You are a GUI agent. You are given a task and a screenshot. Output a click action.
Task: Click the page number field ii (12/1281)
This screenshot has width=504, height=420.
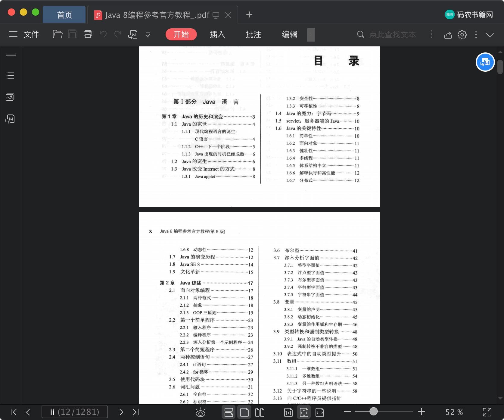coord(74,412)
